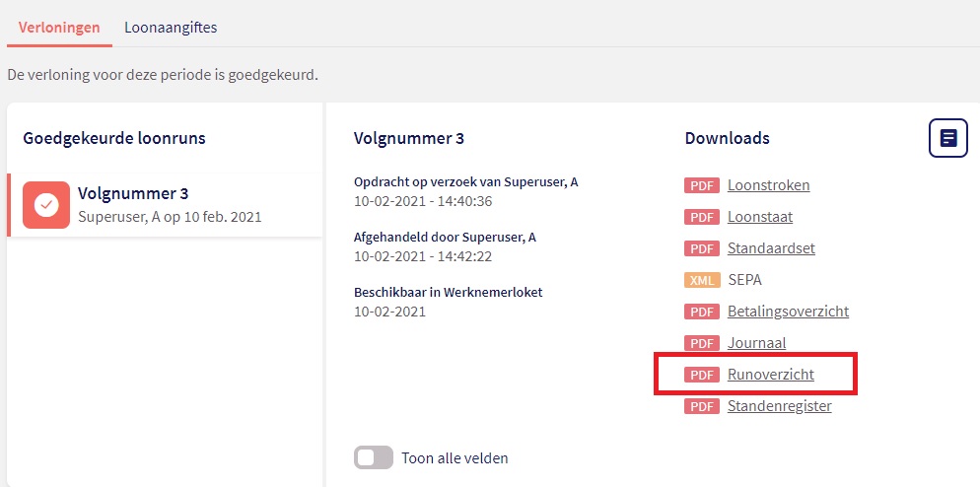Click the XML badge next to SEPA
This screenshot has height=487, width=980.
point(702,280)
